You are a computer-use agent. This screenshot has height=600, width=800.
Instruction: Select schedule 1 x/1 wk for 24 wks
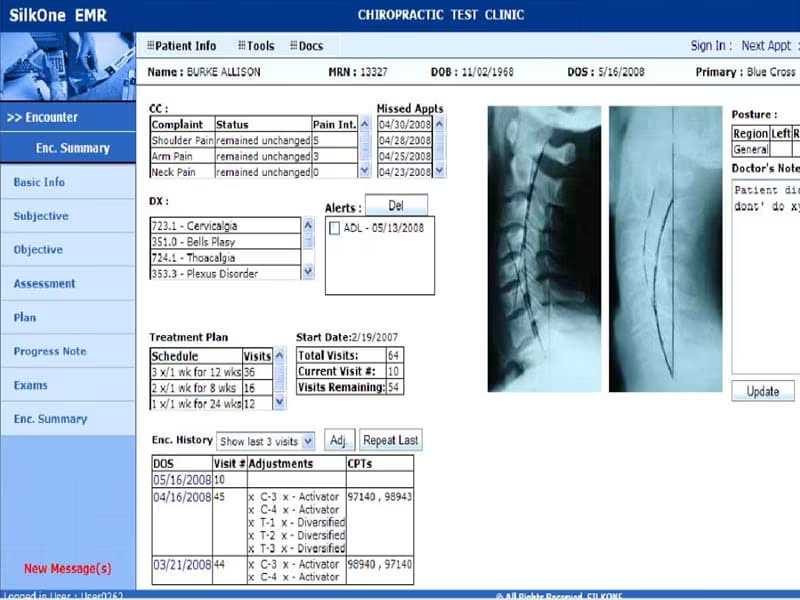click(x=212, y=403)
